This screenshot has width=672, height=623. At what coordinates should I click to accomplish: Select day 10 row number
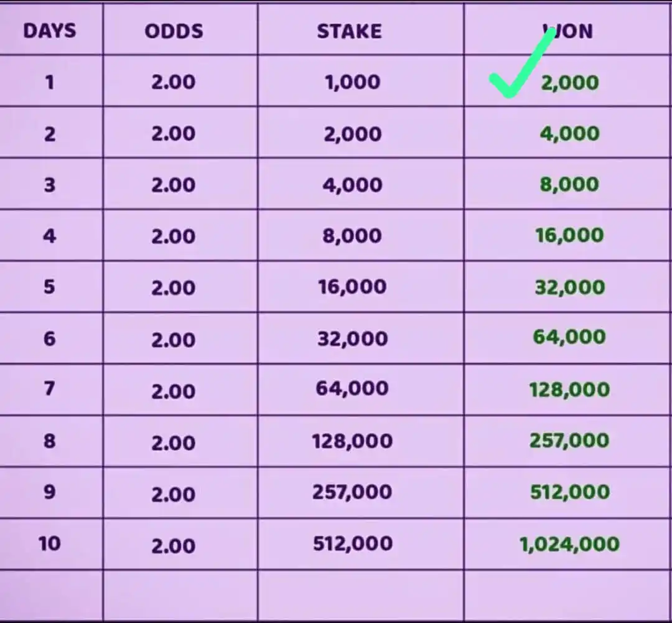pos(49,543)
